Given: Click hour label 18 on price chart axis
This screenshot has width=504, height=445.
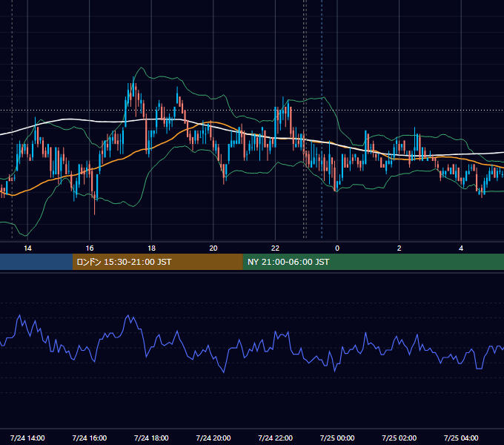Looking at the screenshot, I should pyautogui.click(x=151, y=248).
